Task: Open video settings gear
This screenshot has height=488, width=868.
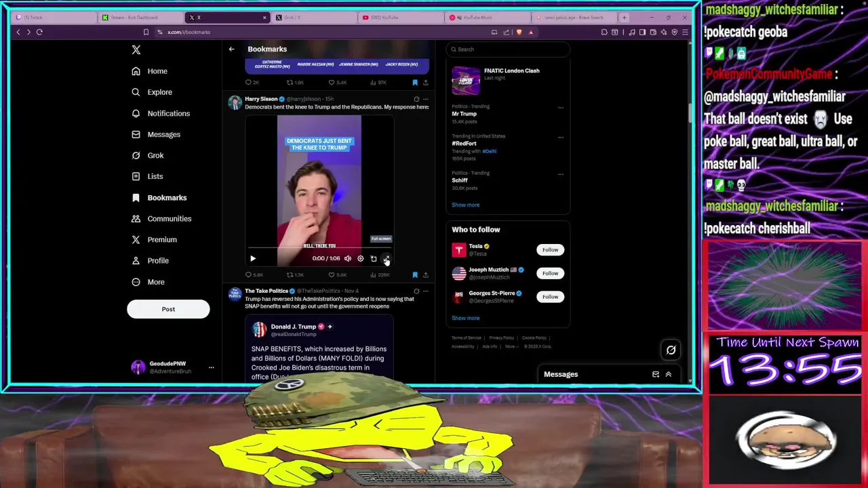Action: click(x=361, y=258)
